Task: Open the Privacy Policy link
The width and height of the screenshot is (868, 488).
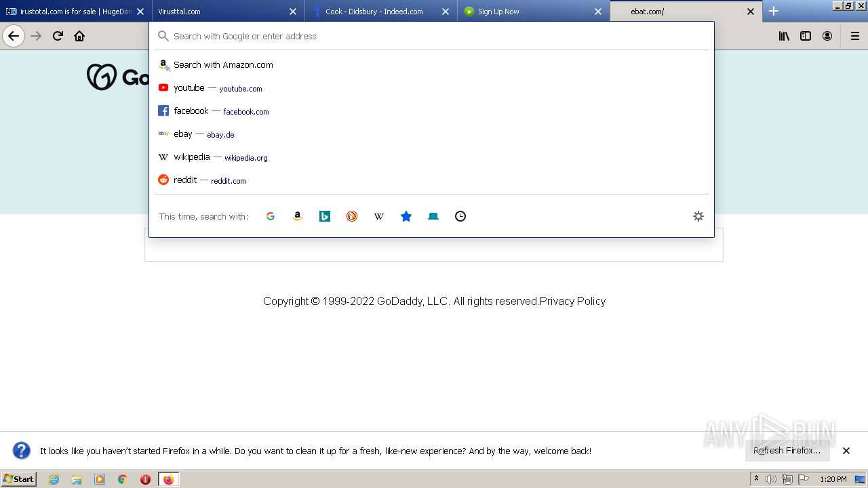Action: point(572,301)
